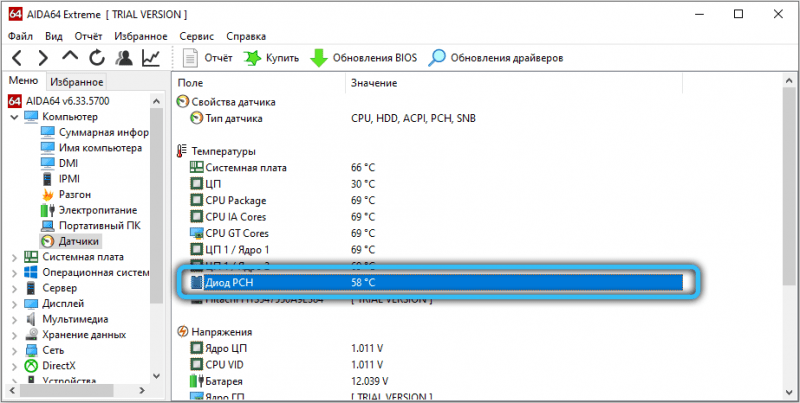Open the Избранное menu in menu bar
800x403 pixels.
[141, 37]
